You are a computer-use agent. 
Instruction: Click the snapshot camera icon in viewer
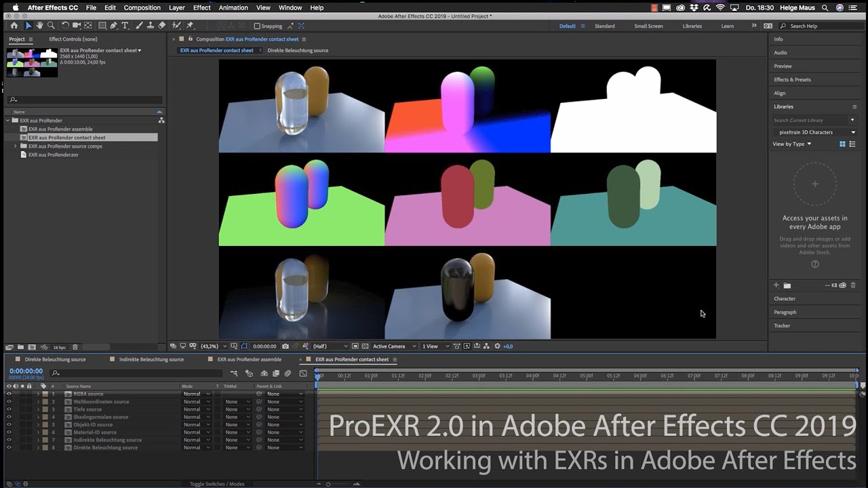[x=285, y=346]
